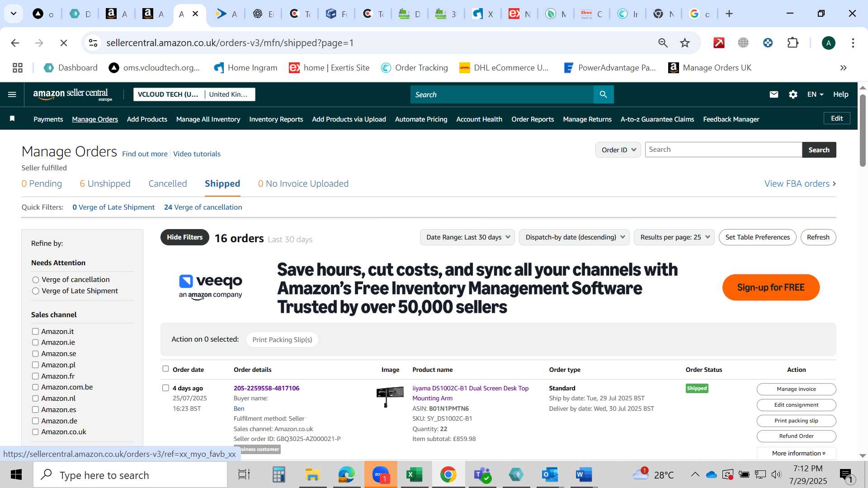Open the VCLOUD TECH account switcher

click(194, 94)
